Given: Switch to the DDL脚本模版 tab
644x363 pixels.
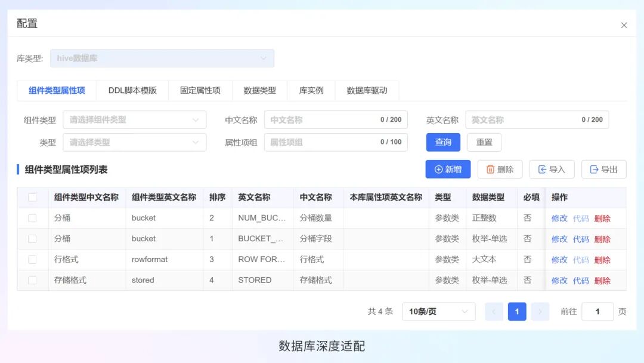Looking at the screenshot, I should 132,91.
